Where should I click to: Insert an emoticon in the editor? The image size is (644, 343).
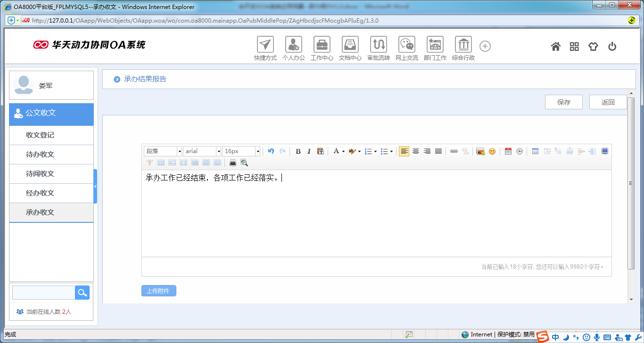[x=492, y=151]
